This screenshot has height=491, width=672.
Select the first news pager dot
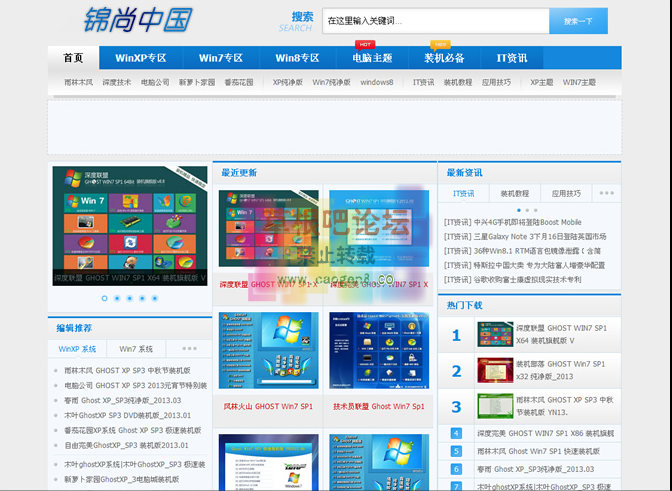(519, 210)
